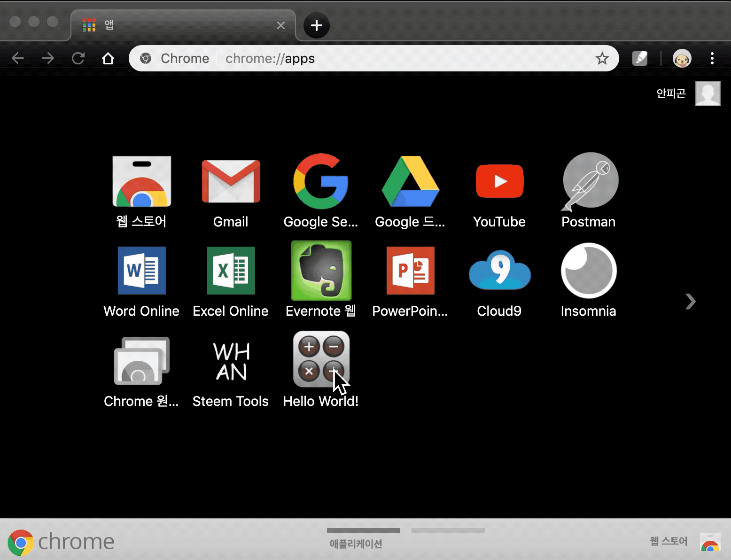
Task: Click the browser forward arrow
Action: (x=48, y=58)
